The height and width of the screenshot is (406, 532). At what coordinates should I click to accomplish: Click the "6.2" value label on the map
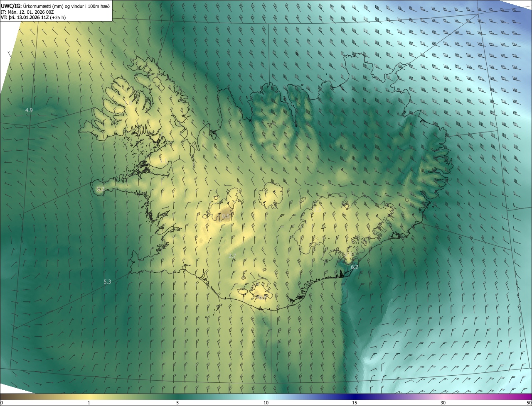pos(355,267)
